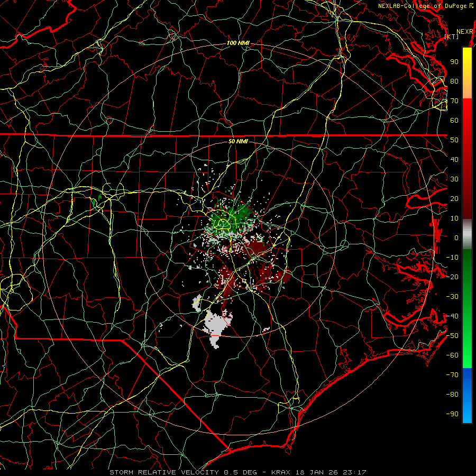Click the [KT] units label
The height and width of the screenshot is (476, 476).
[451, 36]
